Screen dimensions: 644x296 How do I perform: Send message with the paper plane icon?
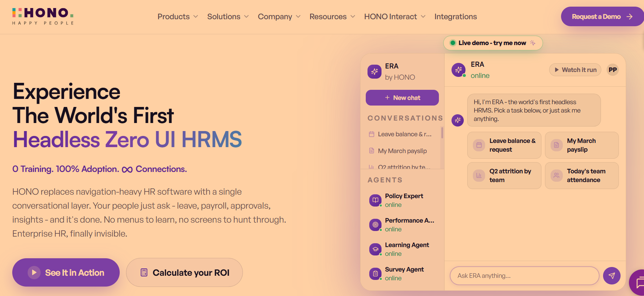point(612,276)
